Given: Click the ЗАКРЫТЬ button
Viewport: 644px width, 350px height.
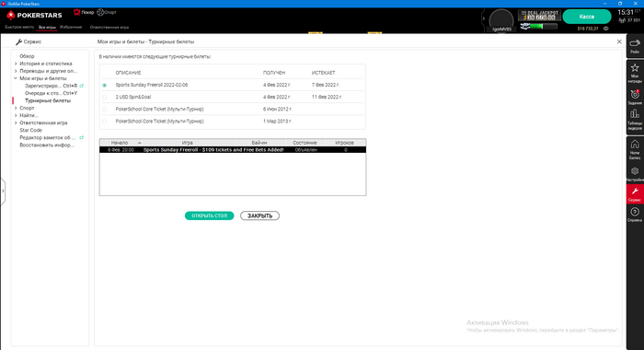Looking at the screenshot, I should pyautogui.click(x=259, y=216).
